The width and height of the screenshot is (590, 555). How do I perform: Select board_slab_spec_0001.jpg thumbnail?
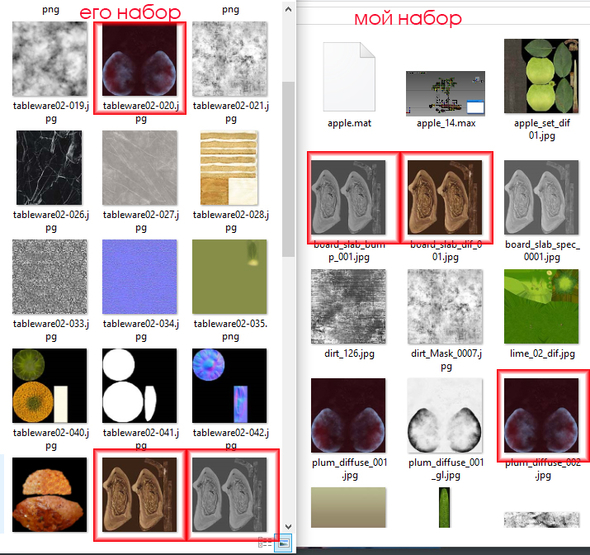541,197
